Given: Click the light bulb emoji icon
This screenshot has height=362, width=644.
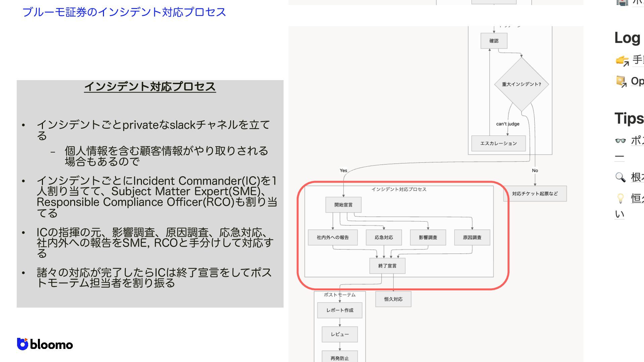Looking at the screenshot, I should click(x=621, y=198).
